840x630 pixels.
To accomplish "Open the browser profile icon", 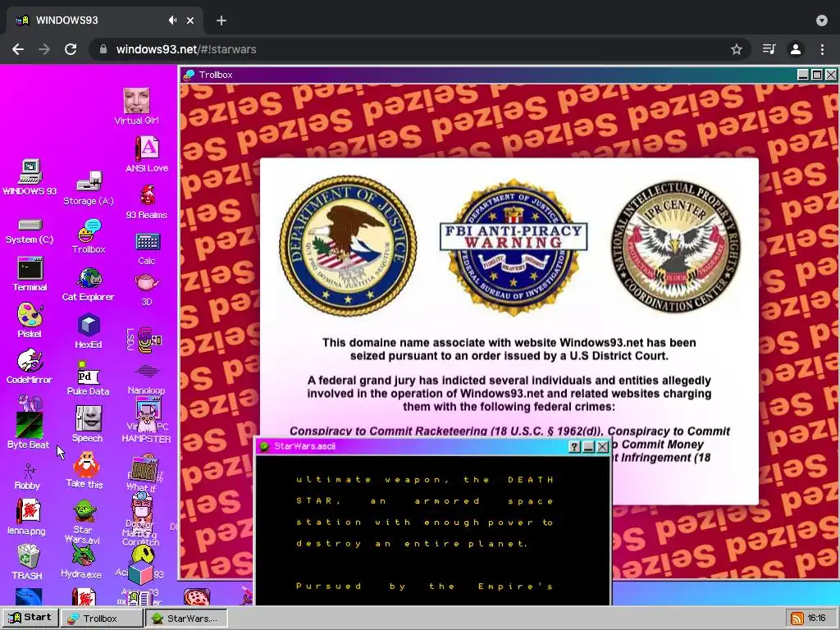I will pyautogui.click(x=796, y=49).
